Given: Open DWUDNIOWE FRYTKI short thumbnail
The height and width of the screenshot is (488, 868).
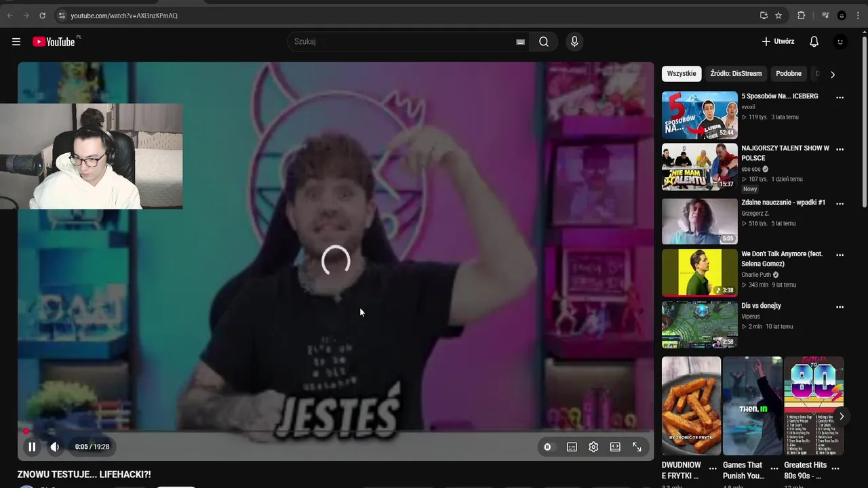Looking at the screenshot, I should [x=691, y=406].
